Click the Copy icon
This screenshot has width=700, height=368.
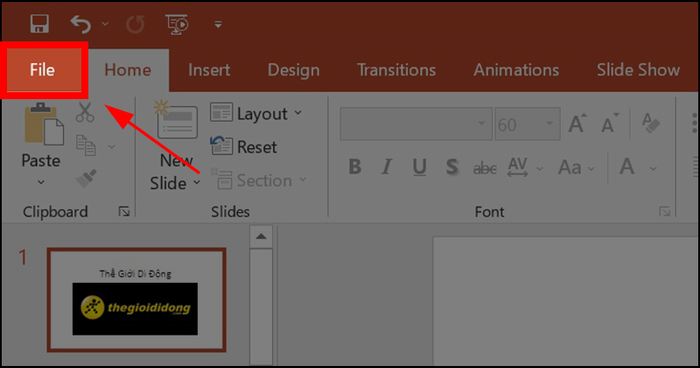point(86,145)
